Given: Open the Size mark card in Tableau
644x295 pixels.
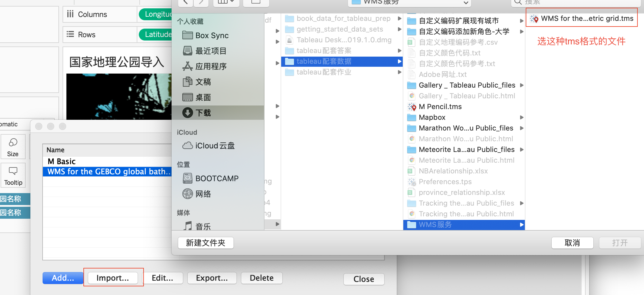Looking at the screenshot, I should tap(13, 147).
